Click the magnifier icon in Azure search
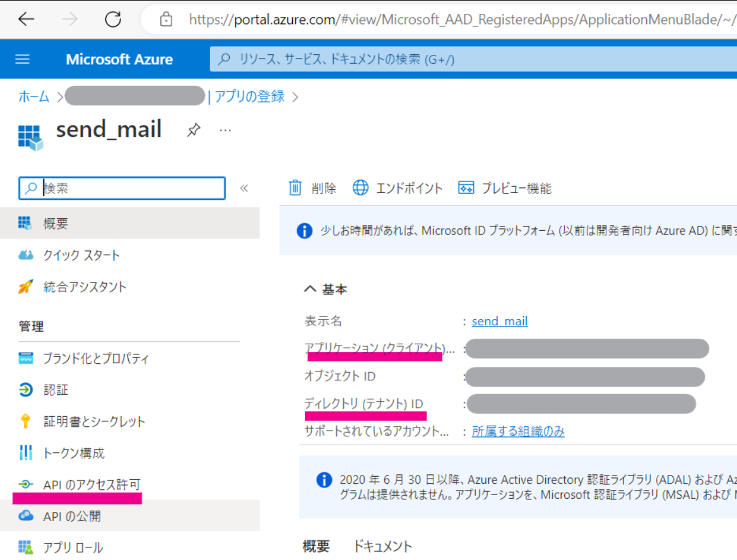737x560 pixels. 225,59
